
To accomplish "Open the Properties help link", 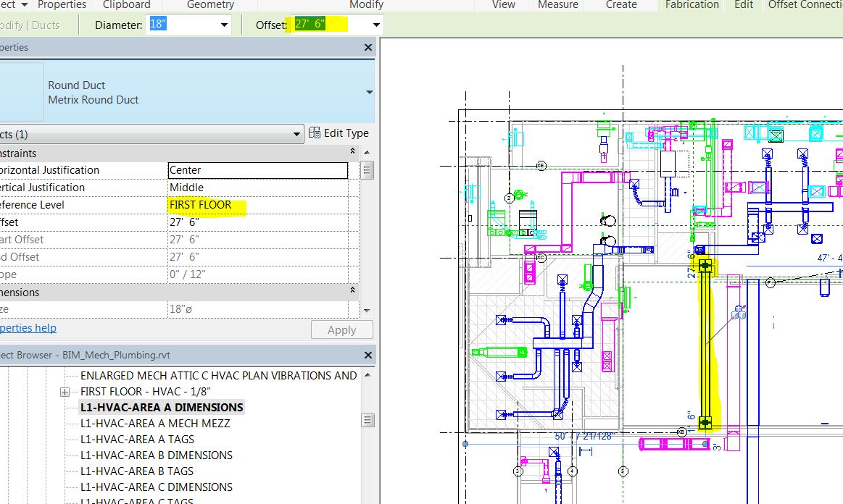I will click(28, 327).
